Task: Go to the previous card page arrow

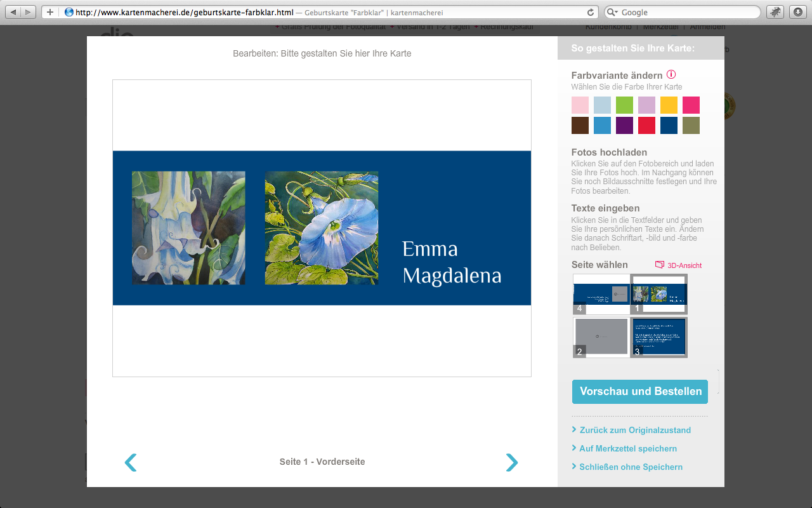Action: click(x=131, y=462)
